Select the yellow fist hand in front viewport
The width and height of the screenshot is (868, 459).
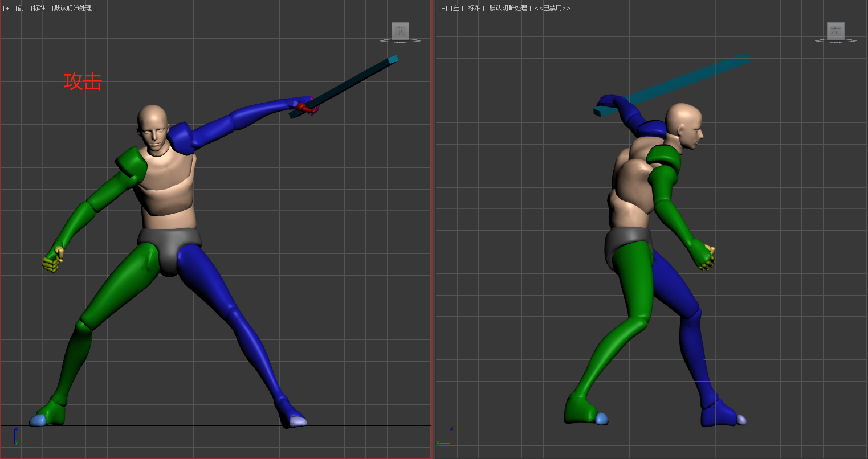click(52, 260)
